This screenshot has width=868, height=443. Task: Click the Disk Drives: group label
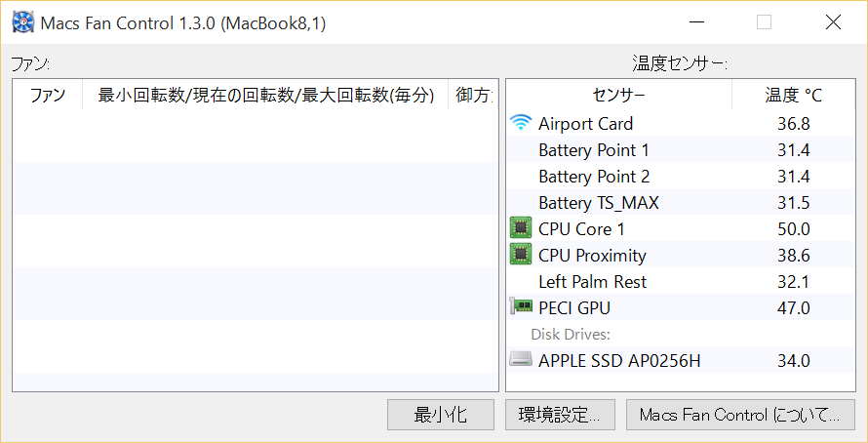coord(571,334)
